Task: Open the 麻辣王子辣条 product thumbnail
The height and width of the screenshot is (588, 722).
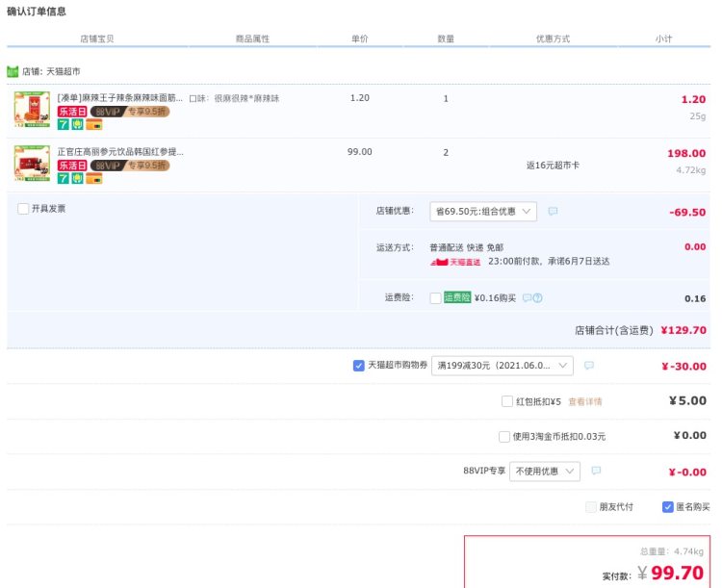Action: (x=32, y=109)
